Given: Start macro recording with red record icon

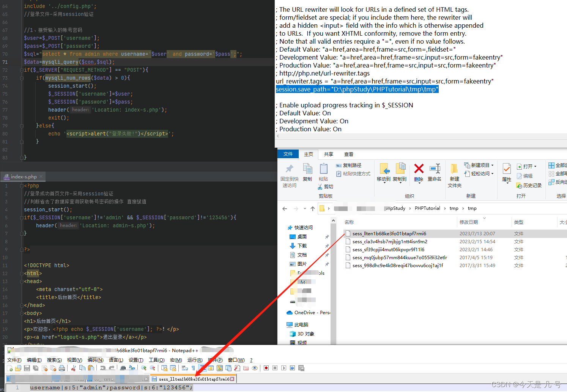Looking at the screenshot, I should coord(266,368).
